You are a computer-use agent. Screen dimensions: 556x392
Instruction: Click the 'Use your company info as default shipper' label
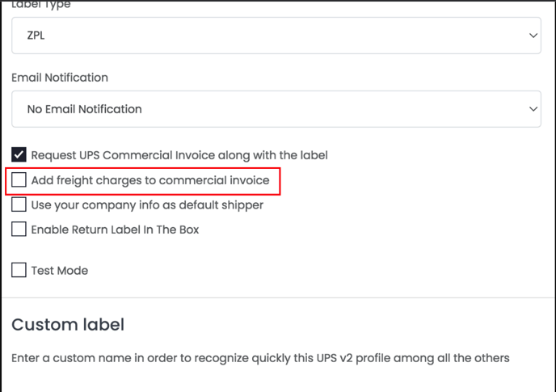click(147, 205)
